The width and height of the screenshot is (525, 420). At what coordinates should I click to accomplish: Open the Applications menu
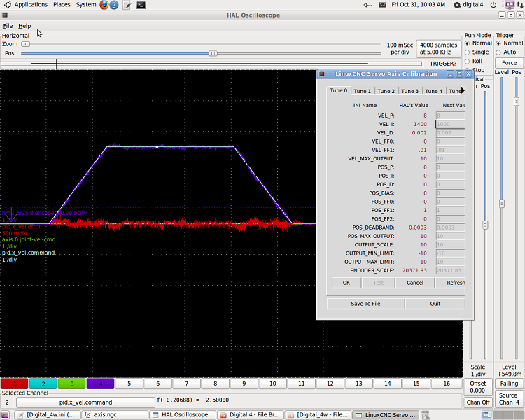(31, 5)
